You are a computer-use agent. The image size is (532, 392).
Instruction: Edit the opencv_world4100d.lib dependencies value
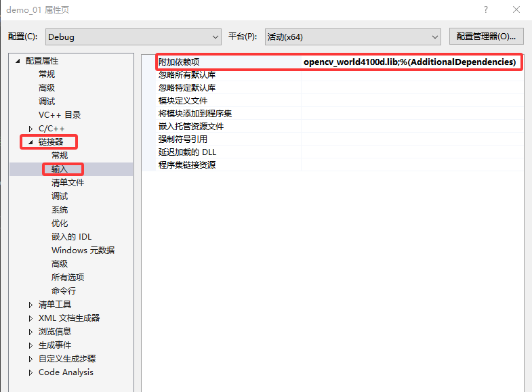coord(410,62)
